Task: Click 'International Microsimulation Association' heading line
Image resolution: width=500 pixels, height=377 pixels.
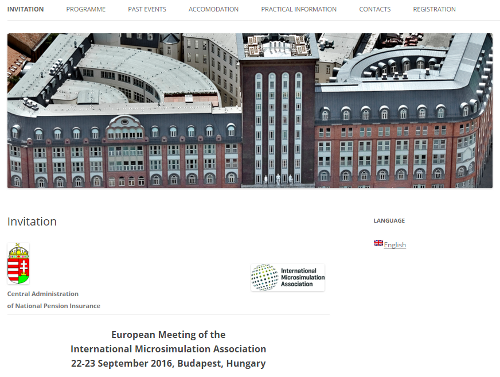Action: 168,349
